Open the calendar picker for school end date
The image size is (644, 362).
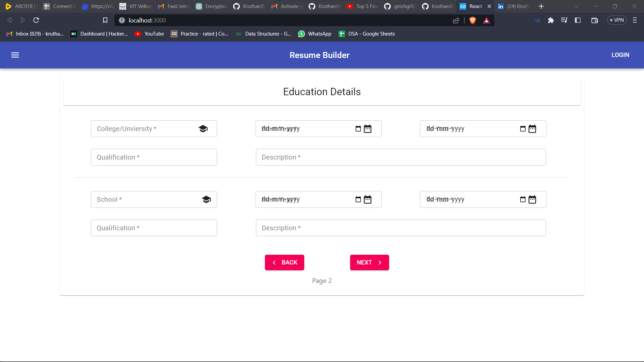click(533, 199)
